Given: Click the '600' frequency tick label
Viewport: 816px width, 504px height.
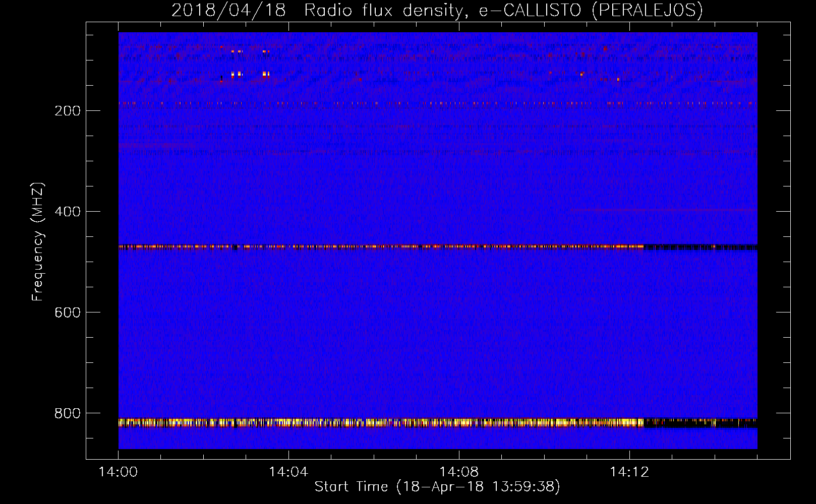Looking at the screenshot, I should (68, 312).
